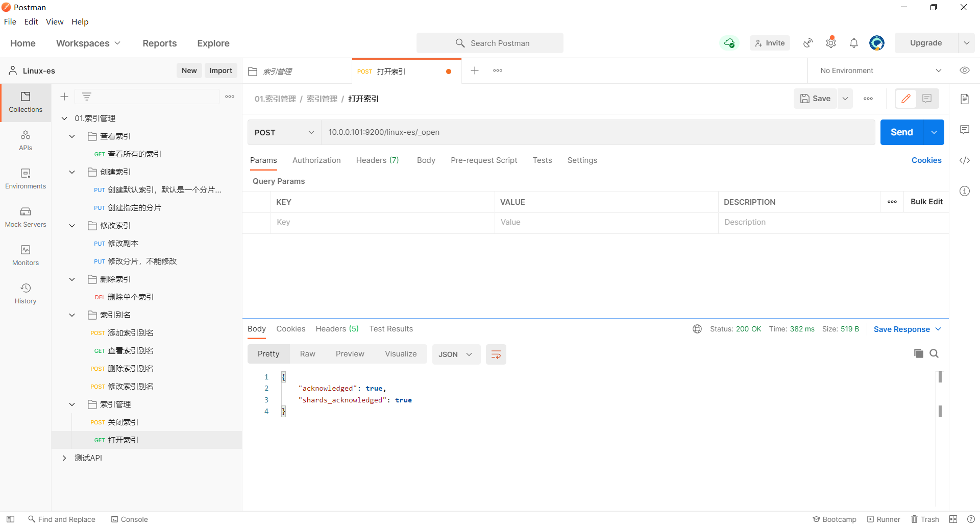Open the settings gear icon
Viewport: 980px width, 526px height.
(831, 43)
